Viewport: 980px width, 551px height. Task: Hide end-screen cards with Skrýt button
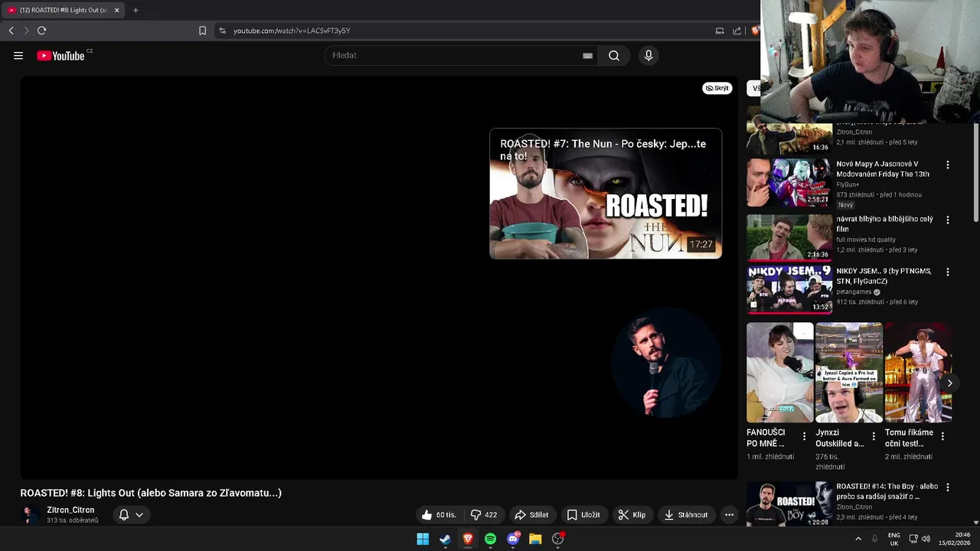click(717, 88)
